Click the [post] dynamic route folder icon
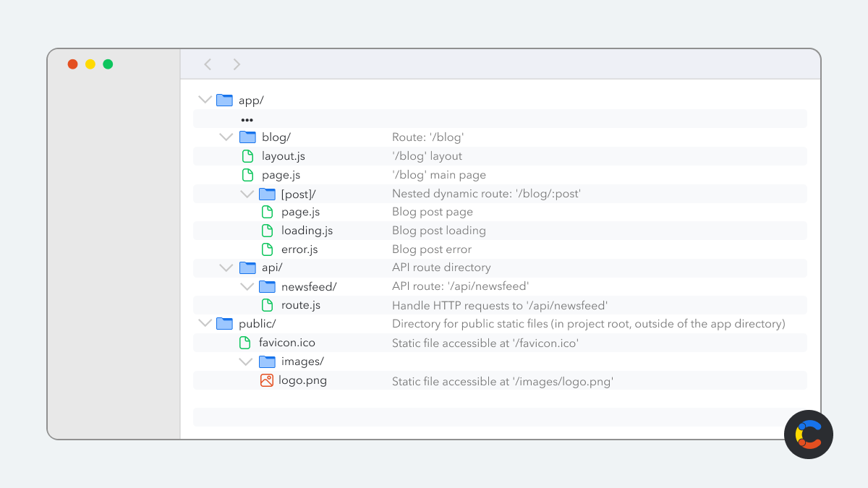 point(268,193)
